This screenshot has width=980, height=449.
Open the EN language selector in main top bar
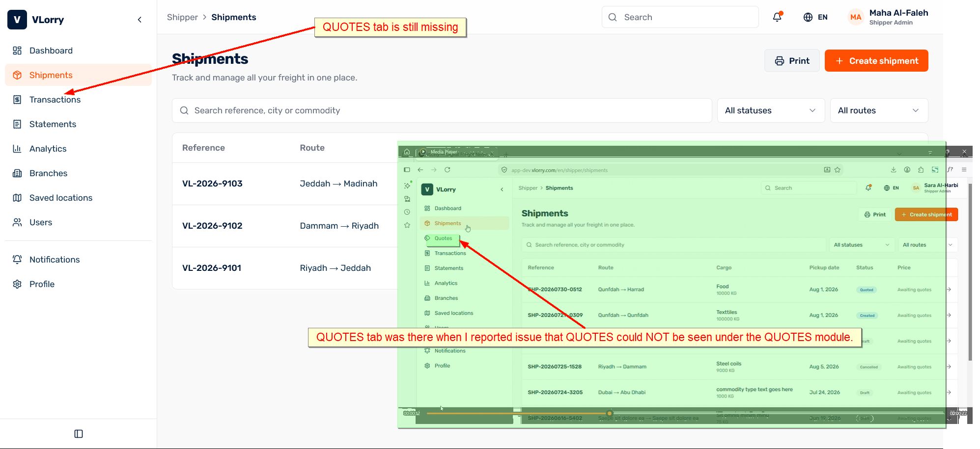[x=815, y=17]
